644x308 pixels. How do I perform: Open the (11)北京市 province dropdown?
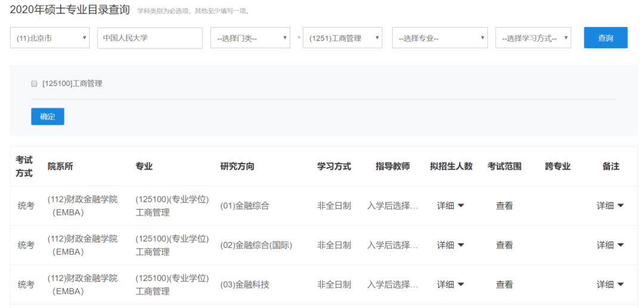[x=49, y=38]
